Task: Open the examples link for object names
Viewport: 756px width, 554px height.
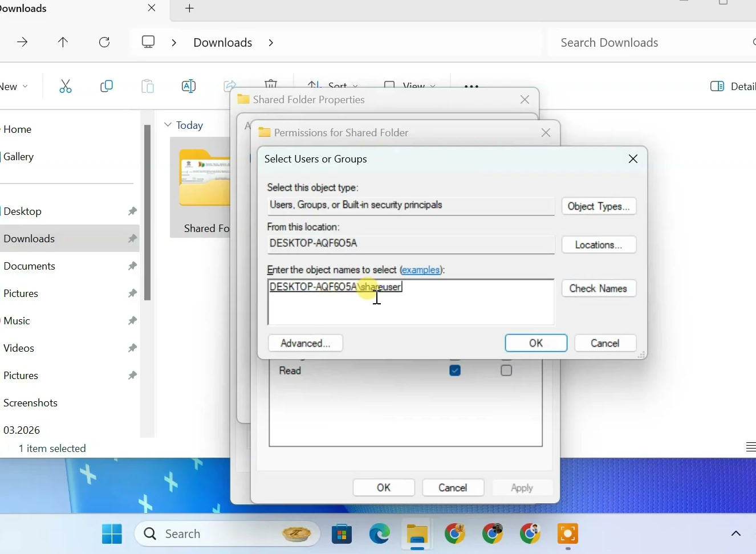Action: click(421, 270)
